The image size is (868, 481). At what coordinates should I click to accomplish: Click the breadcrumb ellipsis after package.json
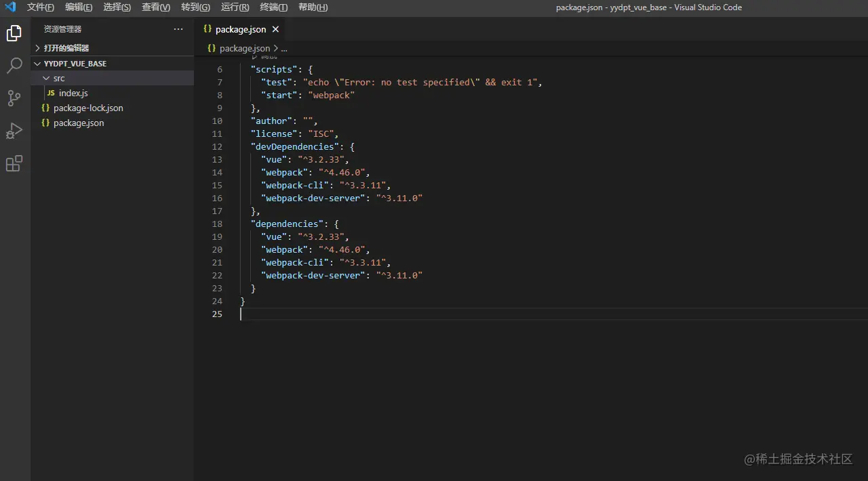[x=284, y=49]
